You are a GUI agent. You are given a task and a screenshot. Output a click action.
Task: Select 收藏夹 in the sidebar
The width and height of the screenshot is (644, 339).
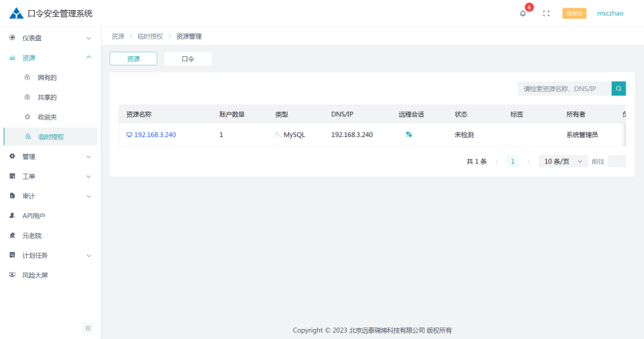pos(47,117)
